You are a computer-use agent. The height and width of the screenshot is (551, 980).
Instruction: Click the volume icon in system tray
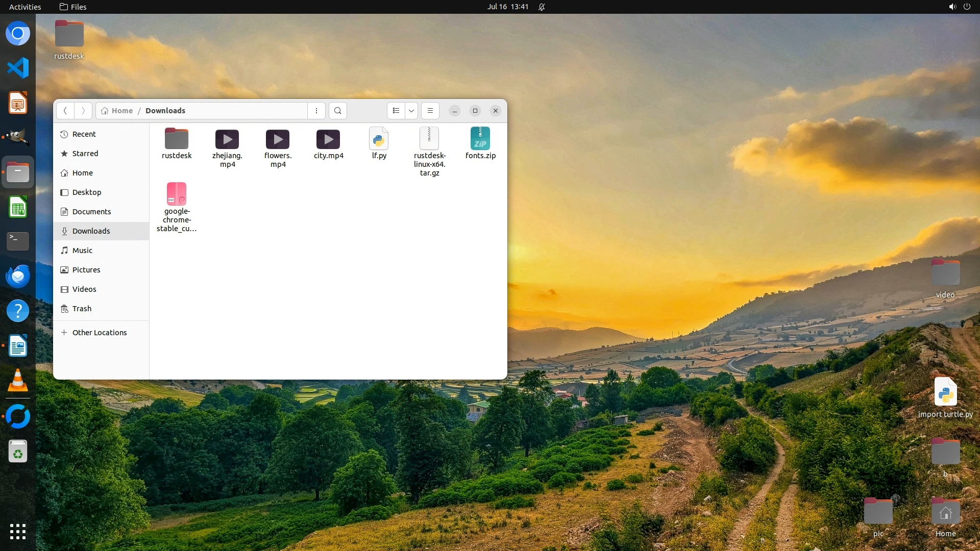point(952,7)
